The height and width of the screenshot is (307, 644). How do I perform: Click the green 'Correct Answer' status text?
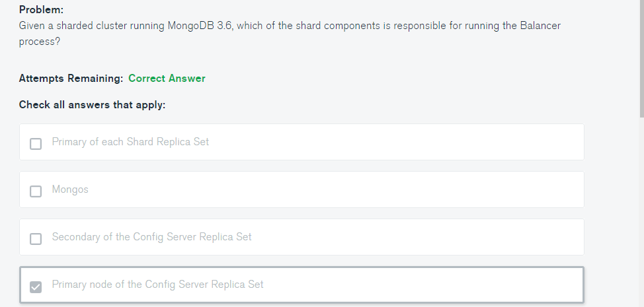(167, 79)
